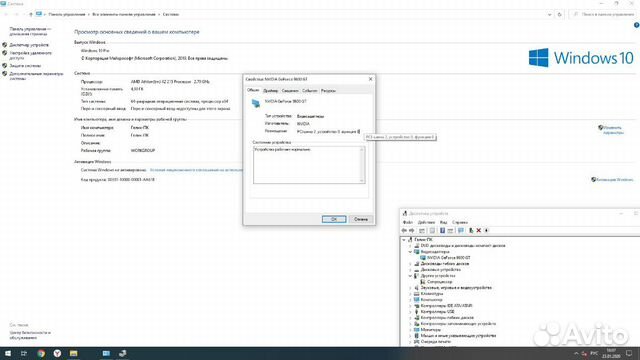Click Клавиатуры keyboard icon in device tree
Image resolution: width=640 pixels, height=360 pixels.
tap(417, 293)
